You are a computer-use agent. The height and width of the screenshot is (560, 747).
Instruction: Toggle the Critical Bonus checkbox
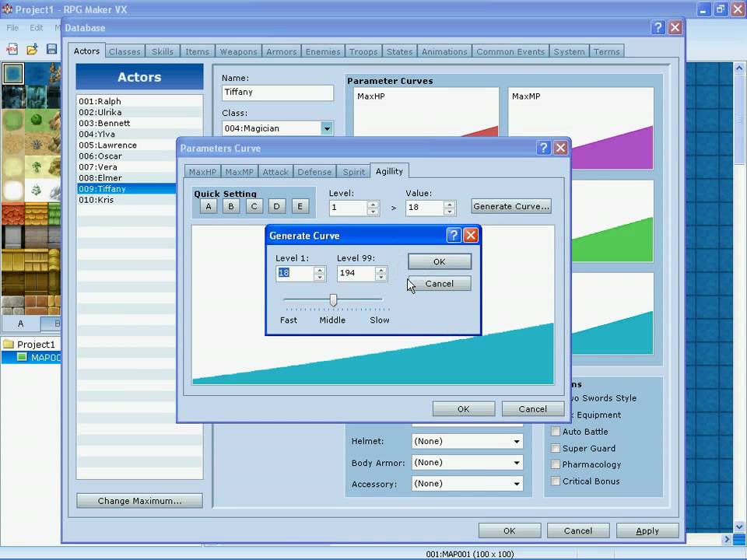point(555,481)
